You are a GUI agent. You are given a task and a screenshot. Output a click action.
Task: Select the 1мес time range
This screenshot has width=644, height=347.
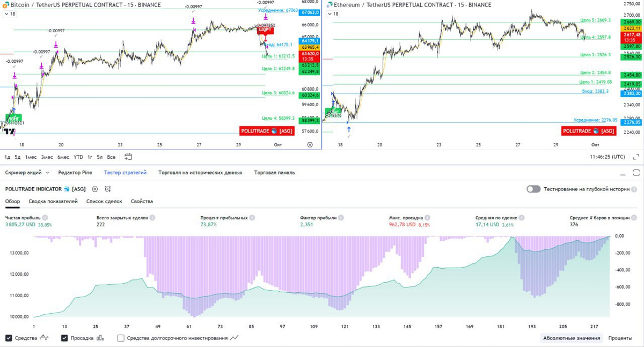(31, 157)
